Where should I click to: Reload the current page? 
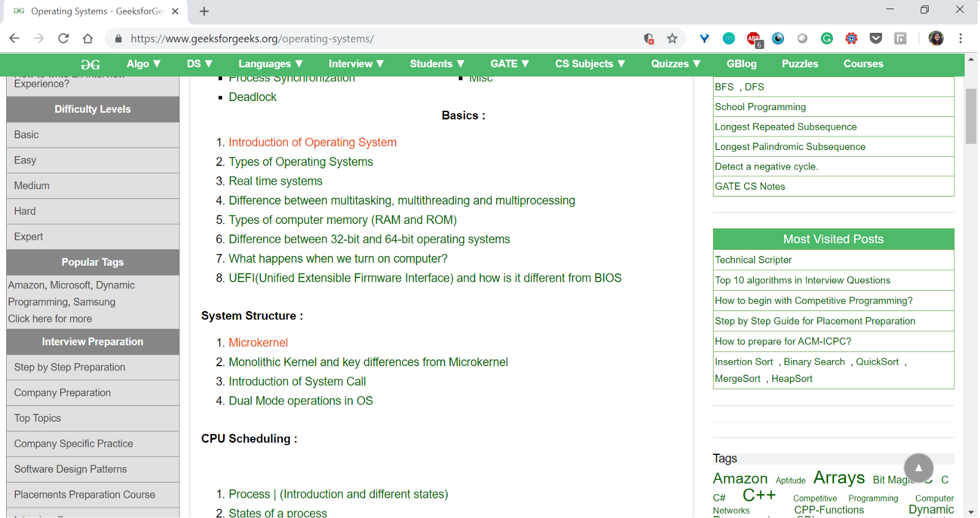pyautogui.click(x=64, y=39)
